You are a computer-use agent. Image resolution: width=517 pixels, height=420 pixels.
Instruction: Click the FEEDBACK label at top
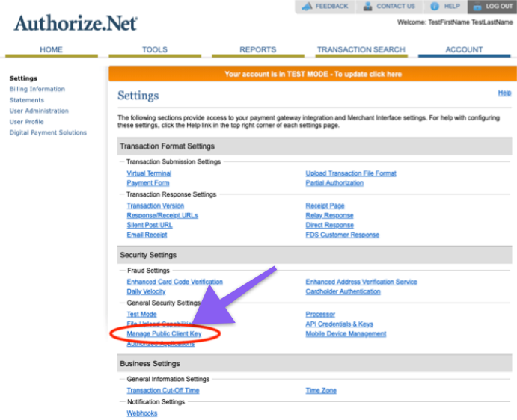point(331,6)
